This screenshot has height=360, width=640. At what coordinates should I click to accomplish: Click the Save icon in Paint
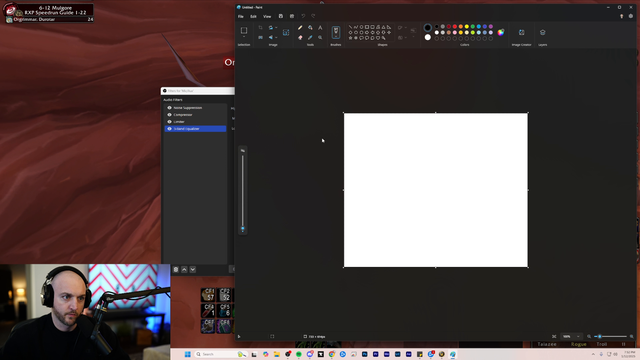click(x=280, y=16)
